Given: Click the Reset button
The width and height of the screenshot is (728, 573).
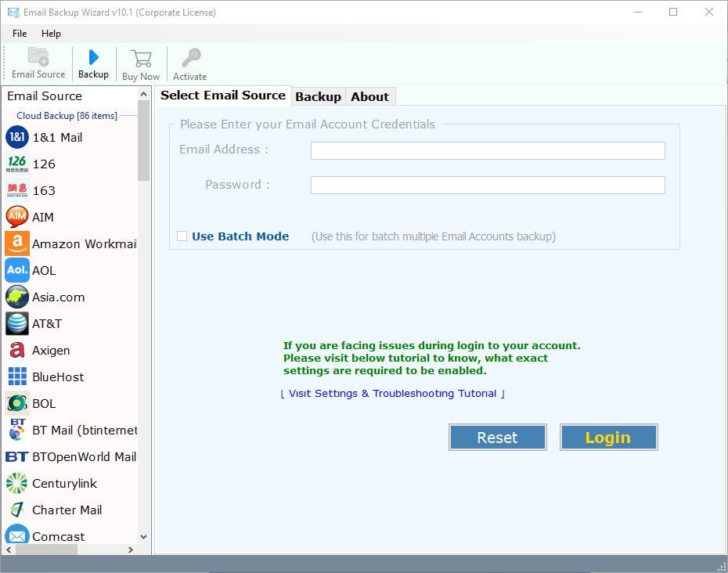Looking at the screenshot, I should (x=497, y=437).
